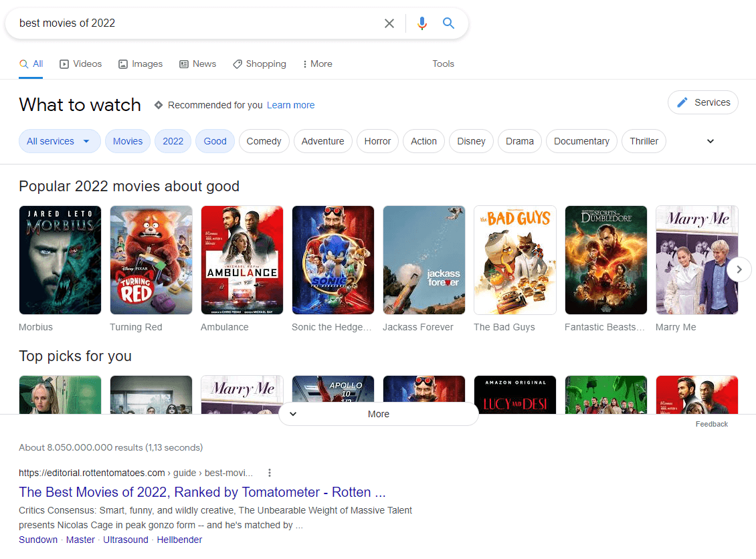Open the Jackass Forever poster
The image size is (756, 559).
(424, 260)
